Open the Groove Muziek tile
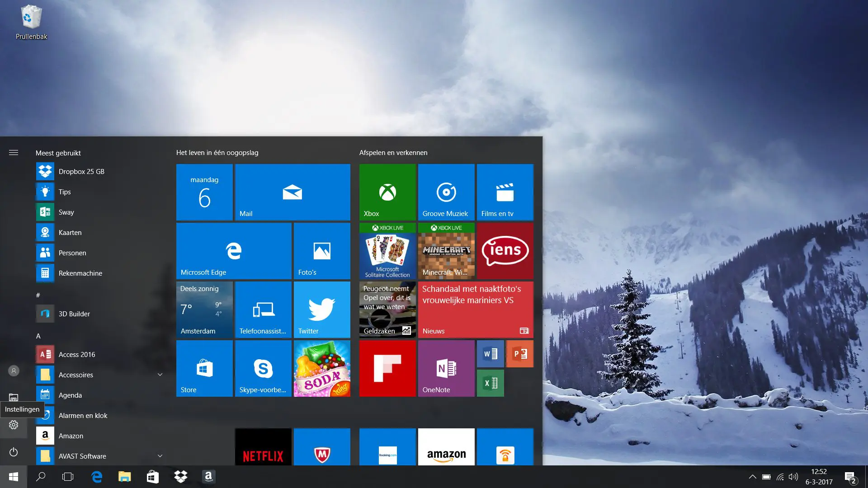 446,192
